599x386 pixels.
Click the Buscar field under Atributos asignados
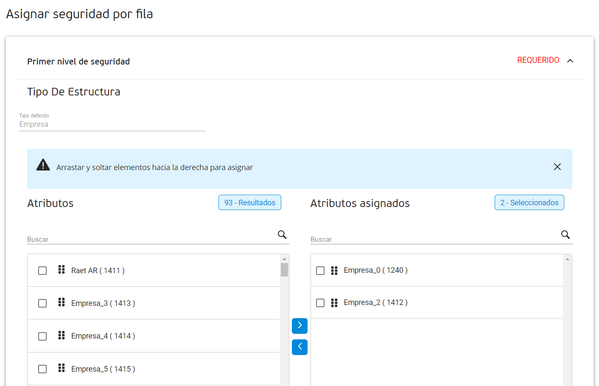point(435,239)
